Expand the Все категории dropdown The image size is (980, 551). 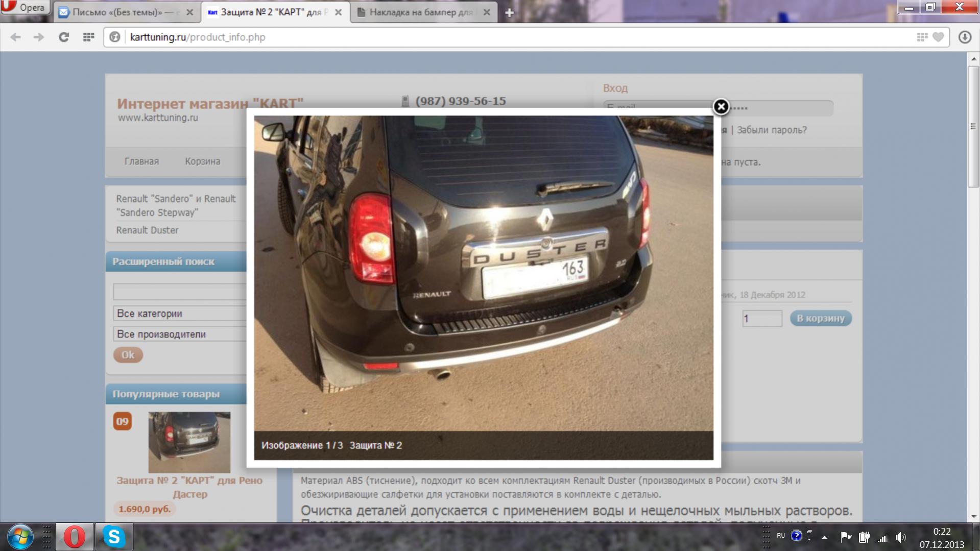coord(180,314)
